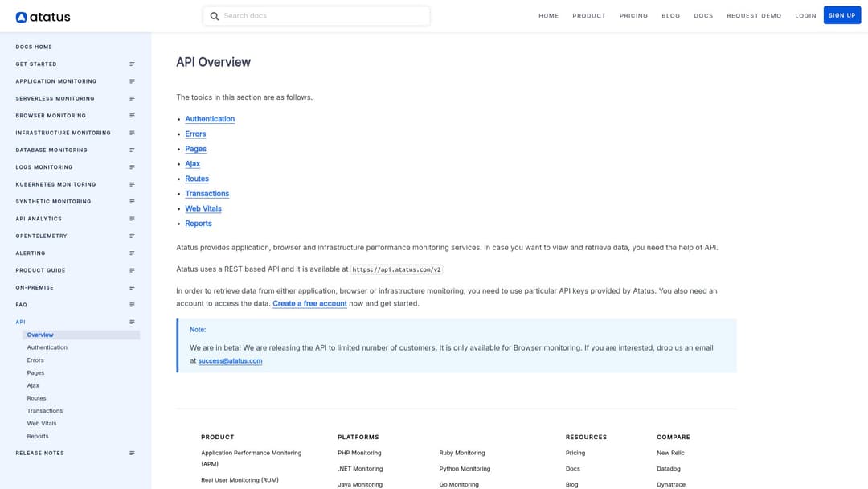Open Application Performance Monitoring footer link

tap(252, 458)
